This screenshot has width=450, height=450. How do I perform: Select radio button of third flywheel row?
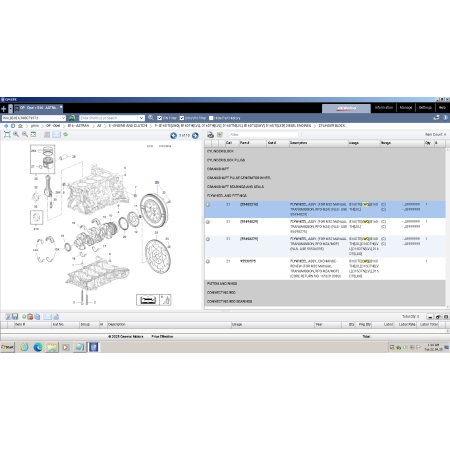click(208, 239)
